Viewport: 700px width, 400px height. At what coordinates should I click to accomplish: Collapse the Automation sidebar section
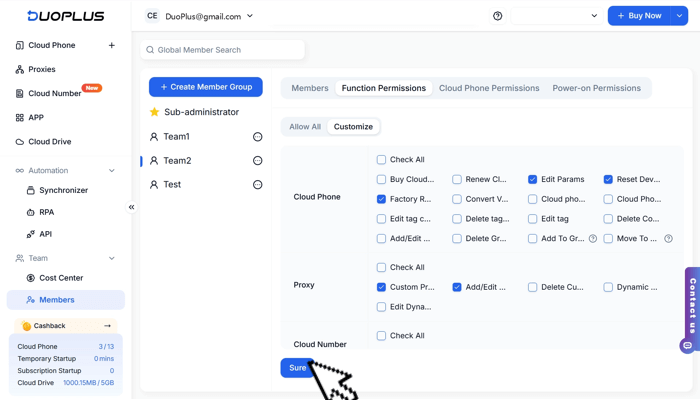(111, 171)
